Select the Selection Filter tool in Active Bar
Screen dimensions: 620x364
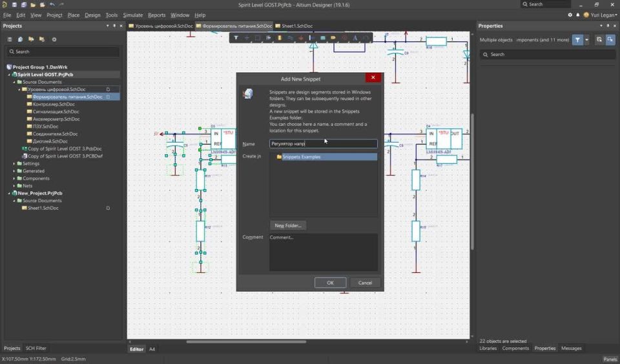(236, 38)
